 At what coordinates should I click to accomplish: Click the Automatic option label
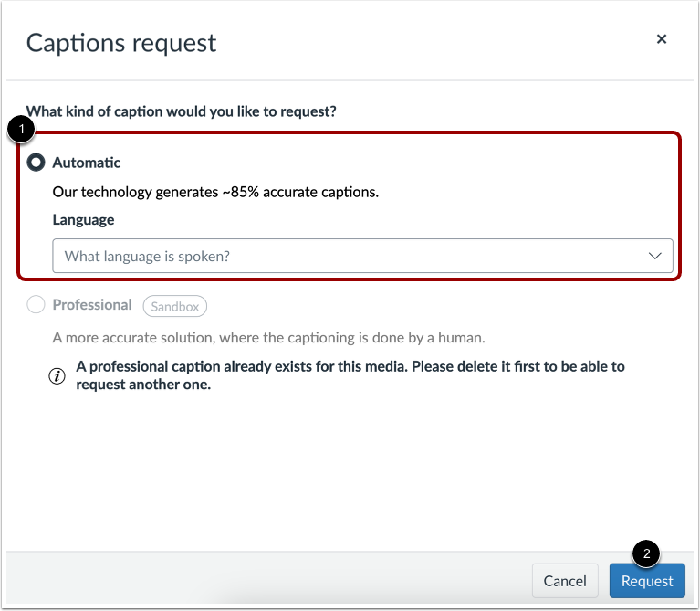coord(87,163)
